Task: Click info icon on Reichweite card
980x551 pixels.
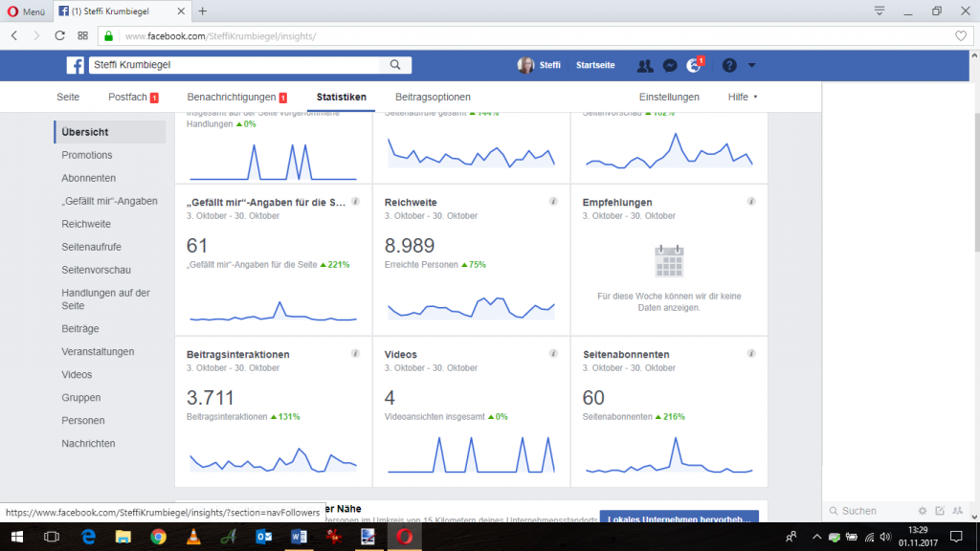Action: (x=553, y=202)
